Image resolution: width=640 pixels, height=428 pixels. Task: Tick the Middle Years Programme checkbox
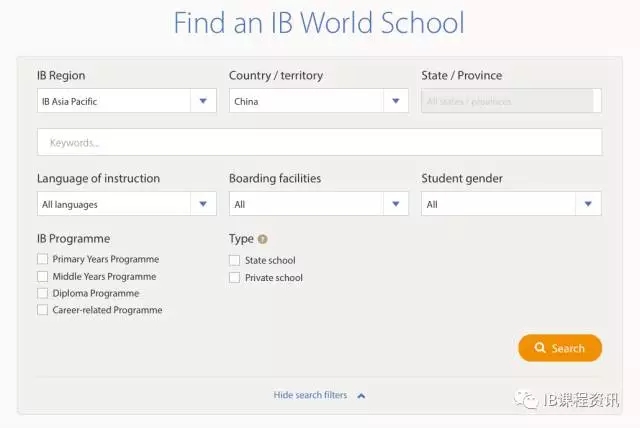pyautogui.click(x=43, y=277)
